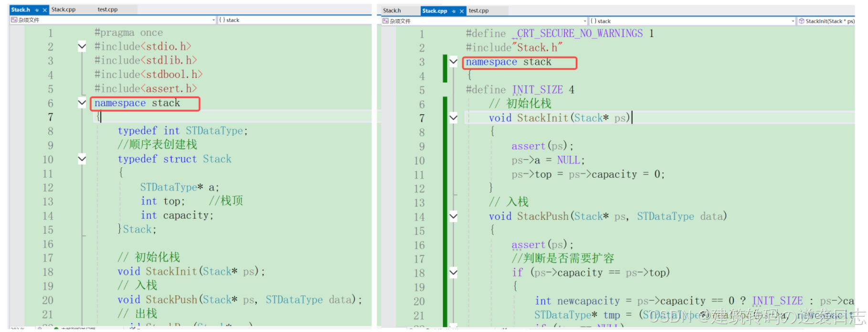Switch to test.cpp tab in right editor
This screenshot has width=868, height=332.
click(x=479, y=11)
